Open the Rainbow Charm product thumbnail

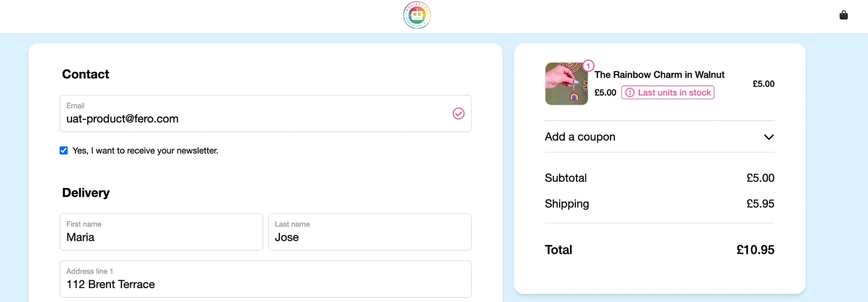[566, 84]
